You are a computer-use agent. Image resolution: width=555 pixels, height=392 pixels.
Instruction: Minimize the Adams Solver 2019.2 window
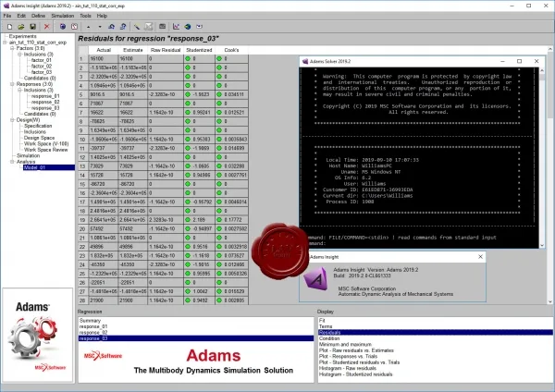pyautogui.click(x=502, y=61)
